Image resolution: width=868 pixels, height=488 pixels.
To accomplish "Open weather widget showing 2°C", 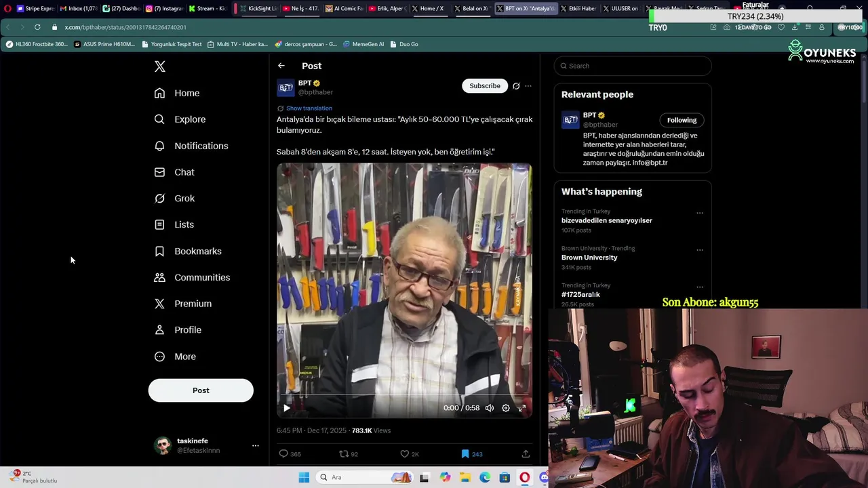I will tap(34, 476).
